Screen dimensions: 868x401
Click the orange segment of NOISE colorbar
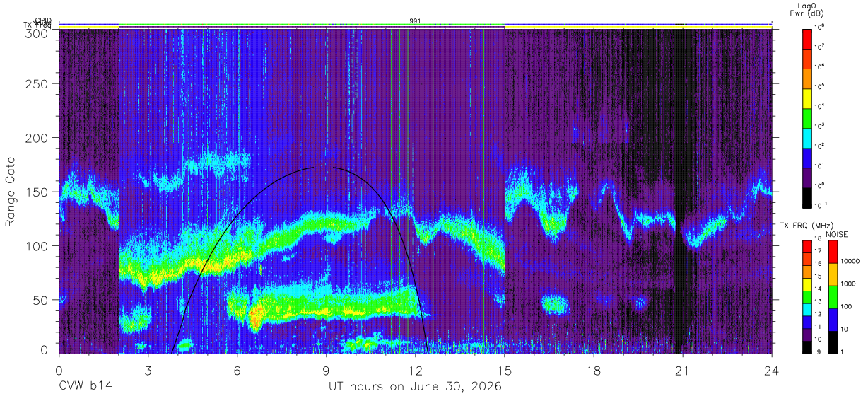pos(832,274)
